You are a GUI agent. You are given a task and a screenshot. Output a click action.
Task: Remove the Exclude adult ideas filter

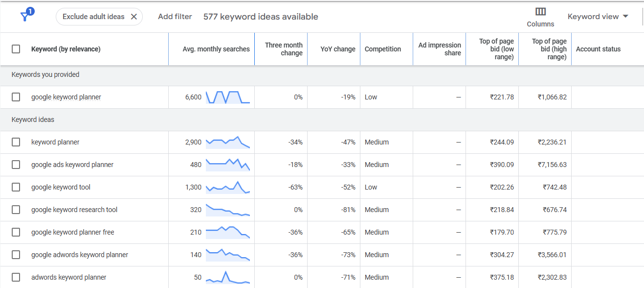tap(133, 17)
